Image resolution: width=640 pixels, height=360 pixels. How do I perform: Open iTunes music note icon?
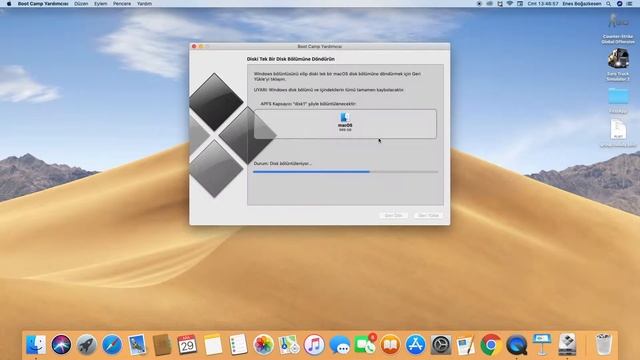point(314,344)
